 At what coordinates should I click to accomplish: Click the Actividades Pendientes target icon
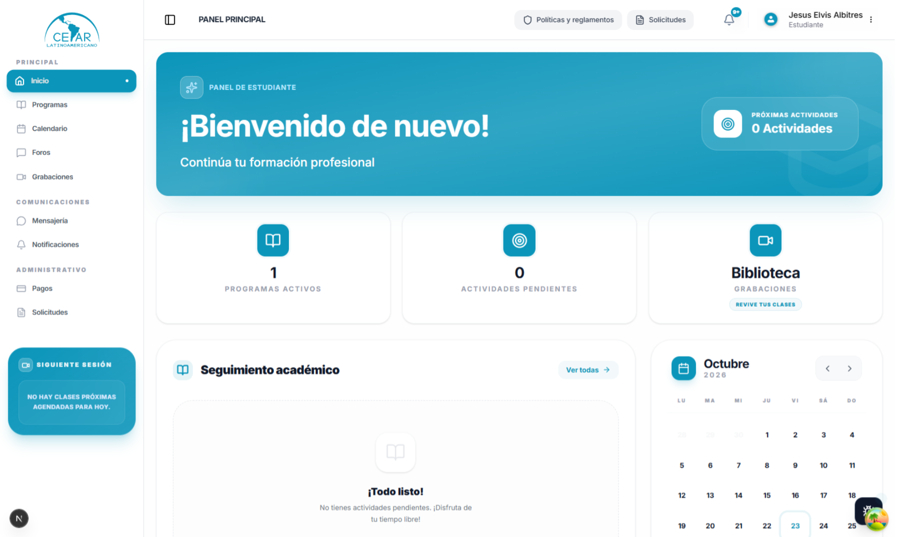click(519, 240)
